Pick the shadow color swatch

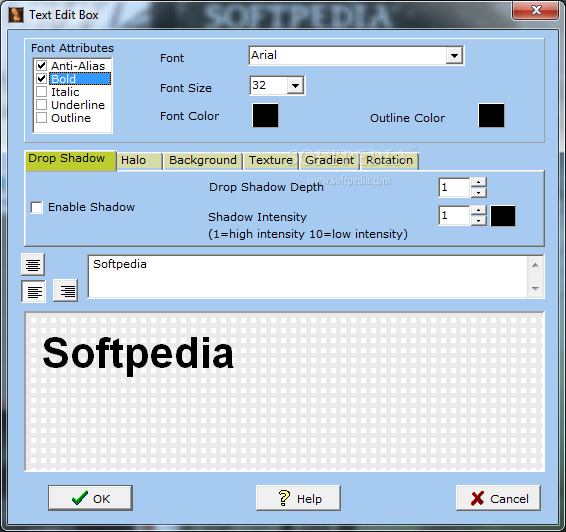(503, 216)
